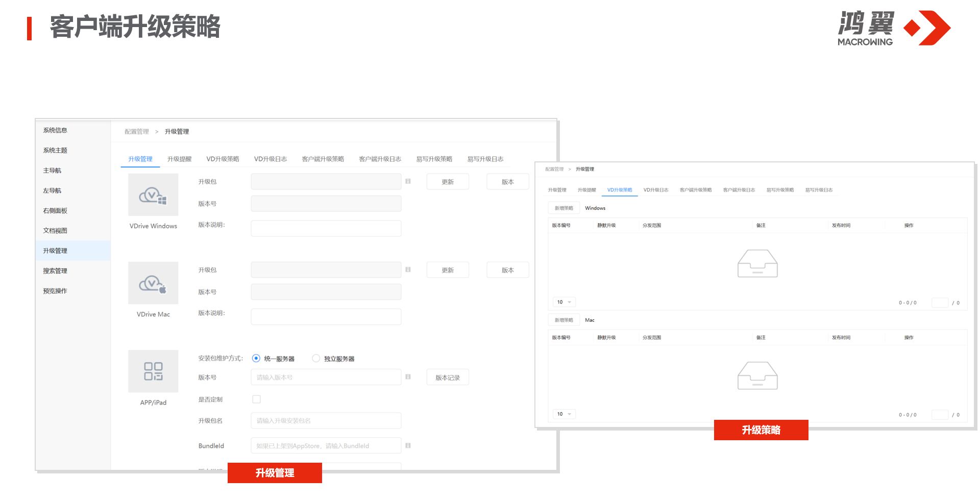Check the 是否定制 checkbox
This screenshot has width=980, height=501.
(256, 399)
